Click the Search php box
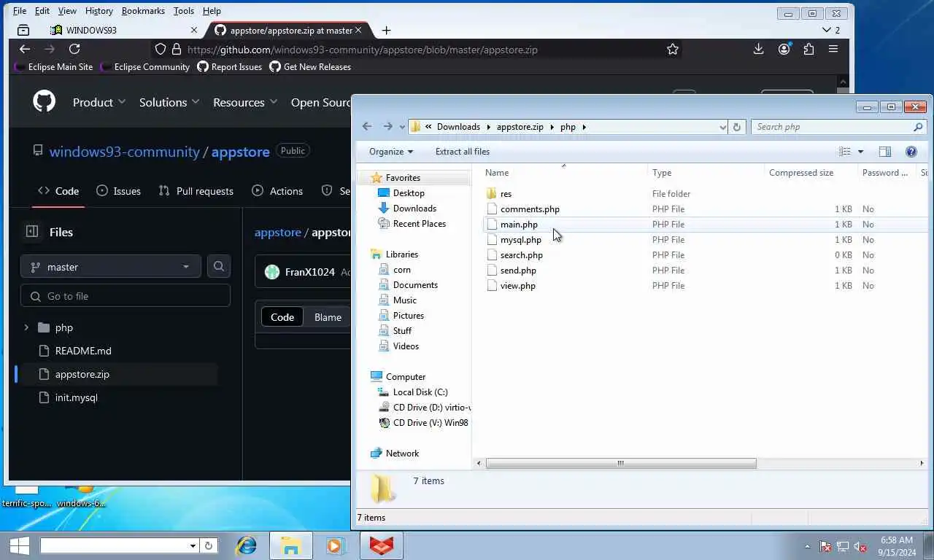934x560 pixels. tap(839, 127)
